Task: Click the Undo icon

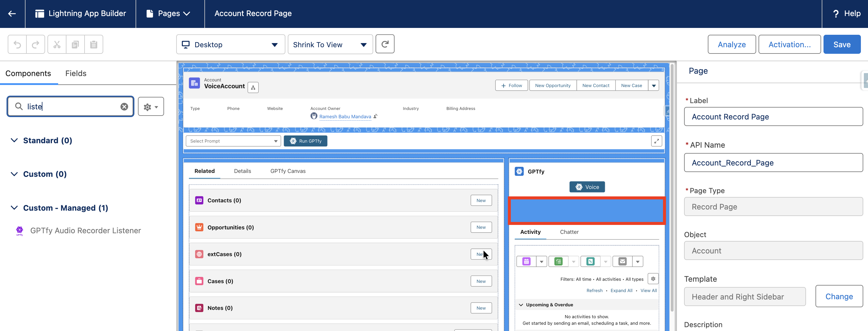Action: pyautogui.click(x=17, y=44)
